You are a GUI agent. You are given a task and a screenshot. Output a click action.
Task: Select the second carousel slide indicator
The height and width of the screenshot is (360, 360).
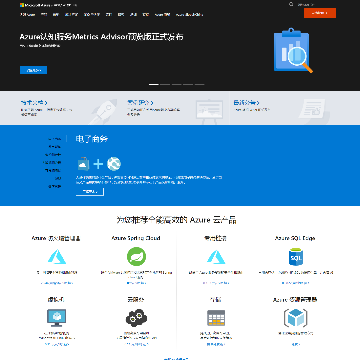point(165,85)
